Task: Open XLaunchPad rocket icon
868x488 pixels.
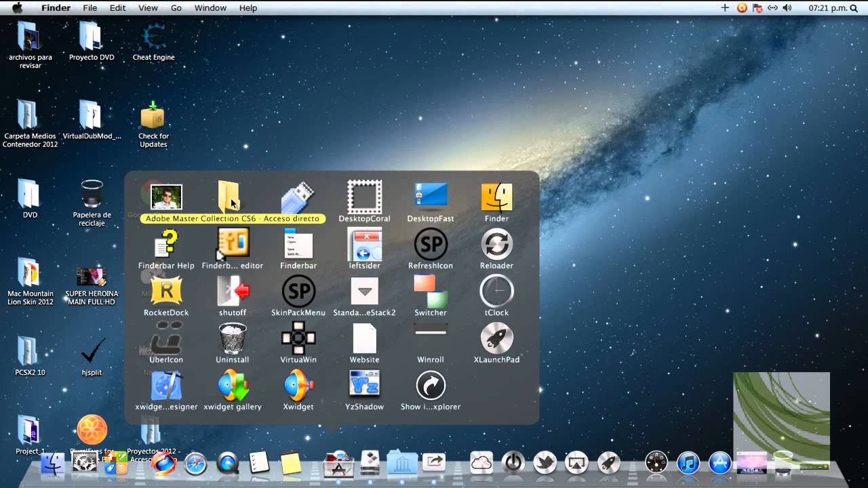Action: point(496,338)
